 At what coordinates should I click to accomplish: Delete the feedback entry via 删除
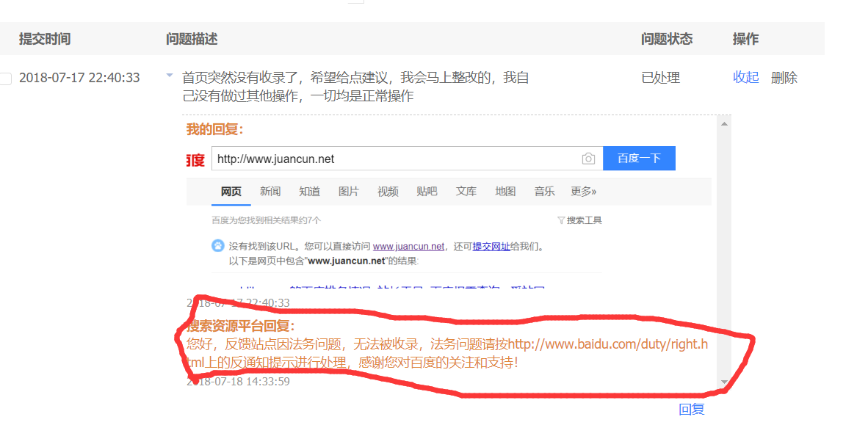(x=784, y=78)
